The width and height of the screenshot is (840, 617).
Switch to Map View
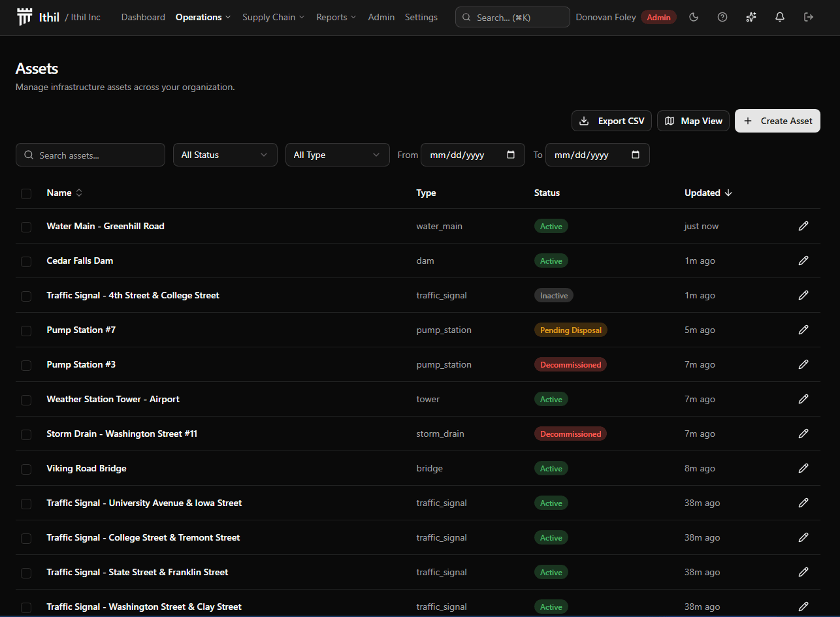coord(693,121)
